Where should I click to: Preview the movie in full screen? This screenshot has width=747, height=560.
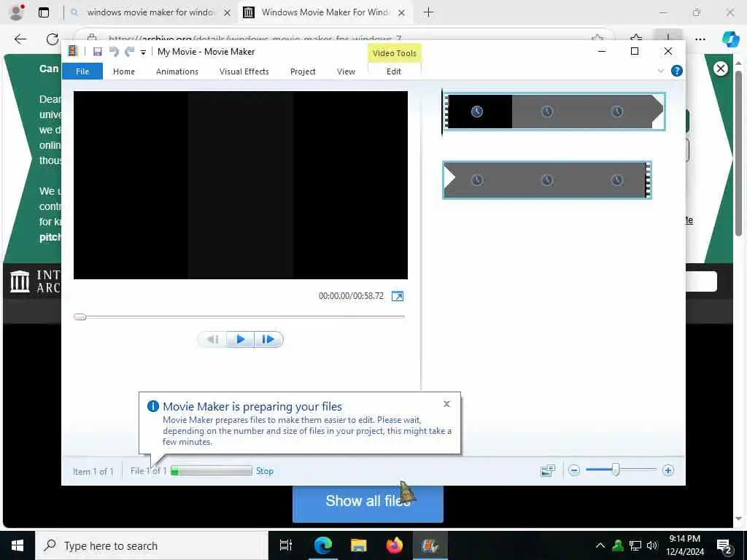[398, 296]
